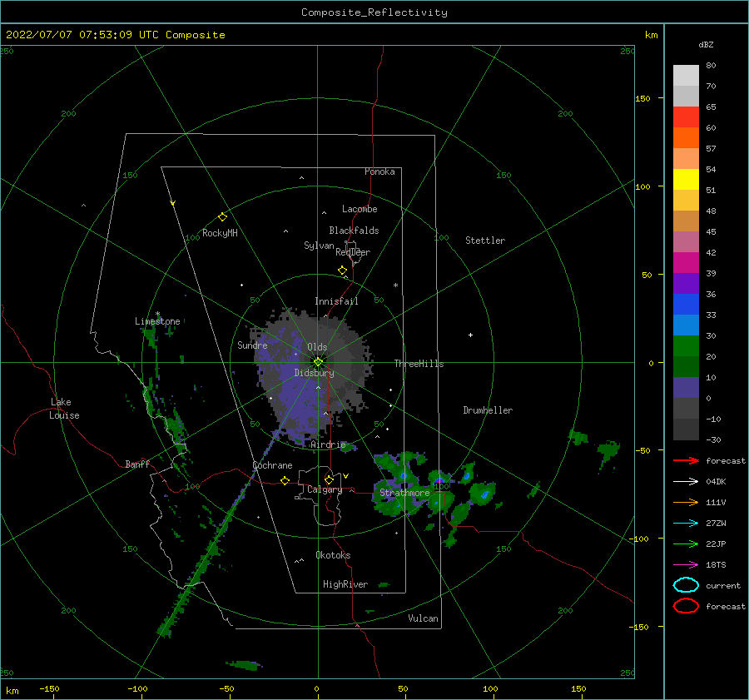Click the cyan 27ZW arrow legend icon

(686, 524)
